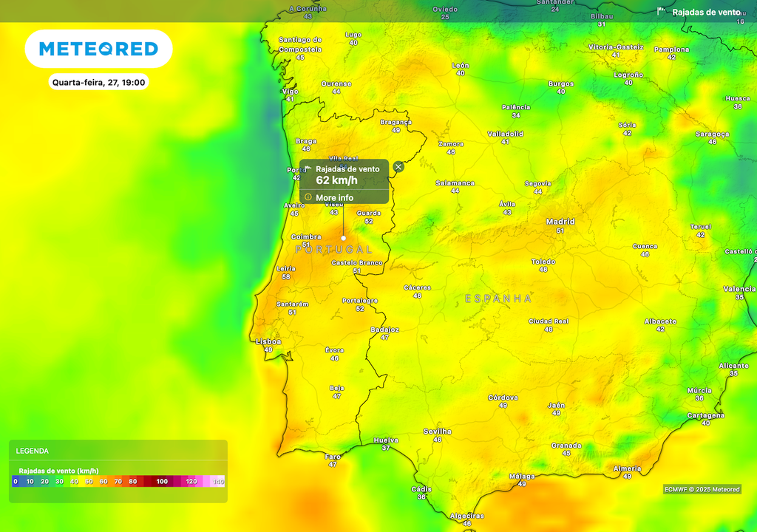Image resolution: width=757 pixels, height=532 pixels.
Task: Click Badajoz city label
Action: (384, 330)
